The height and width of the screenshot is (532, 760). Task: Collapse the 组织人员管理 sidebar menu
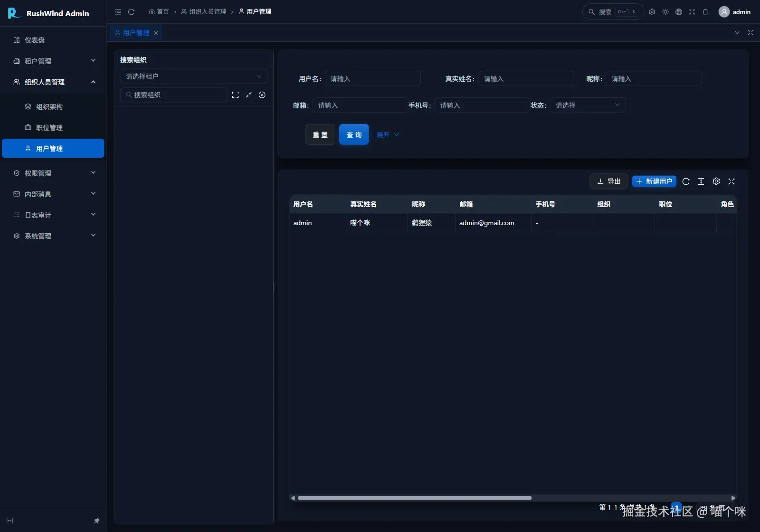53,82
